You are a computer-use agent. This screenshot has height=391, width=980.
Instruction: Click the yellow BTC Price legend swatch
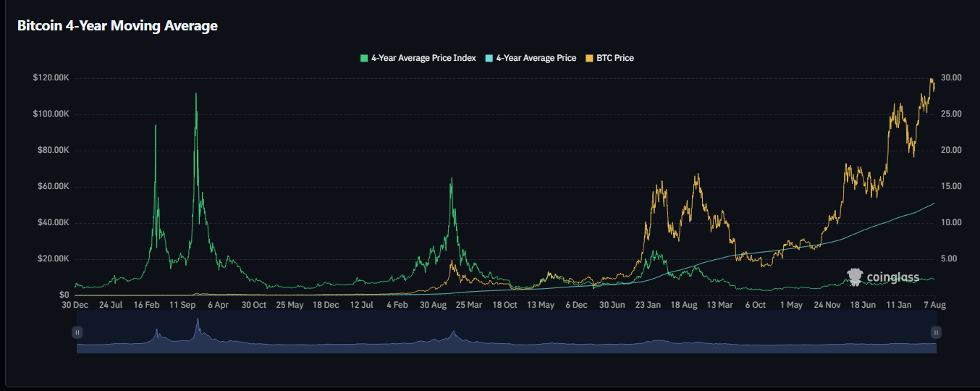(x=590, y=58)
